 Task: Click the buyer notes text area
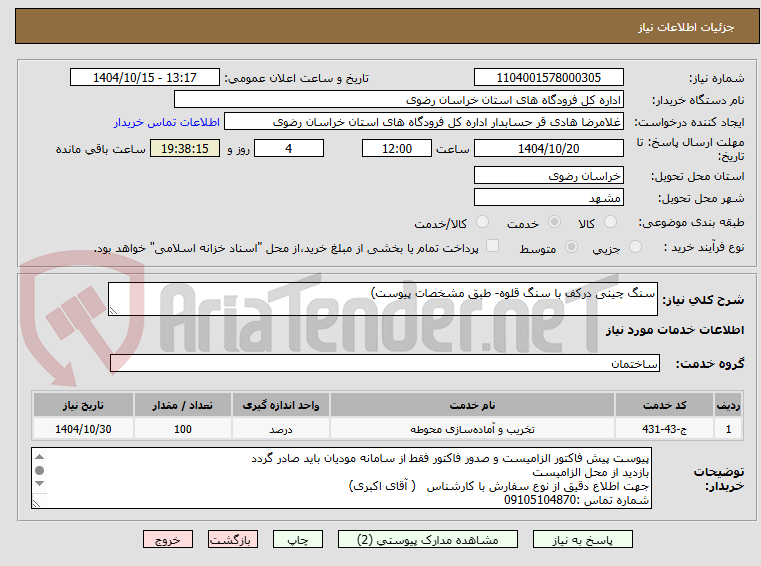click(x=341, y=478)
